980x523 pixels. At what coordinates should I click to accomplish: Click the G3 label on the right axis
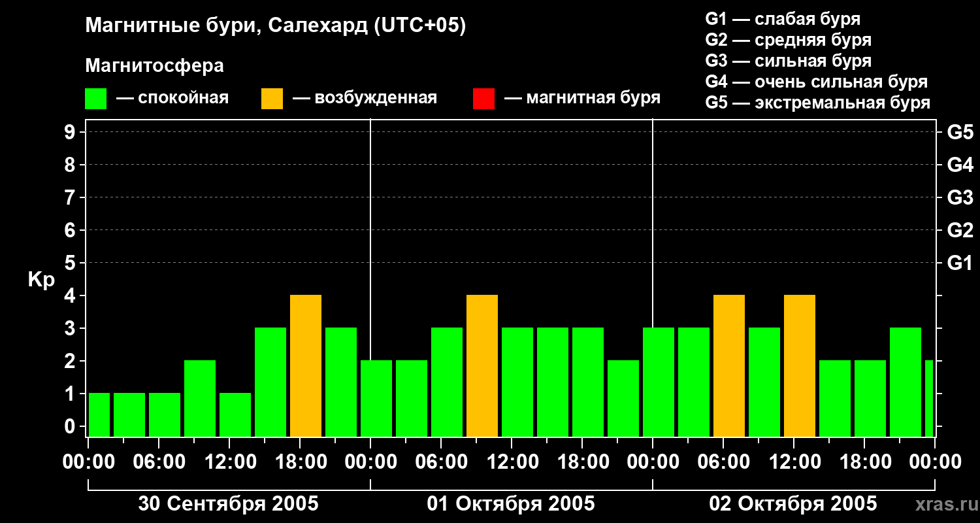(960, 197)
